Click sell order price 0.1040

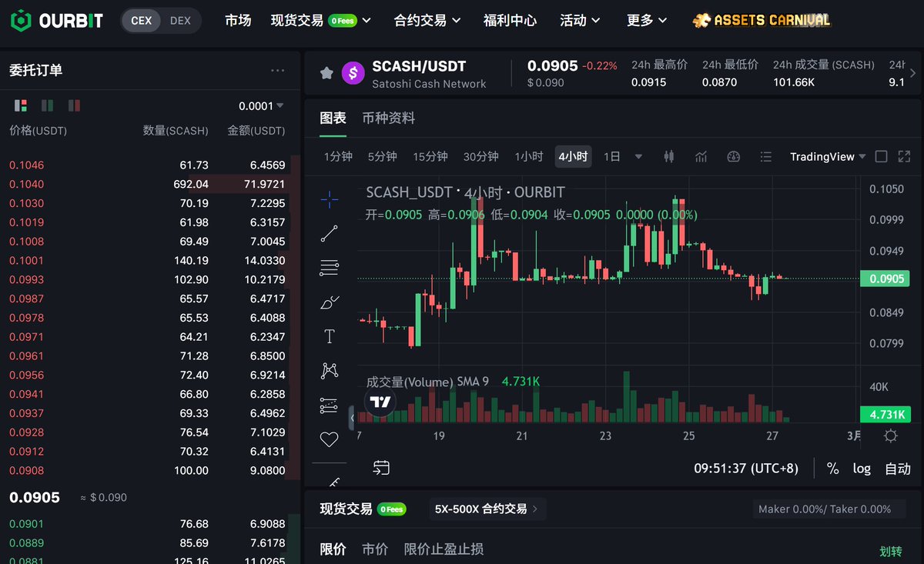pyautogui.click(x=26, y=184)
